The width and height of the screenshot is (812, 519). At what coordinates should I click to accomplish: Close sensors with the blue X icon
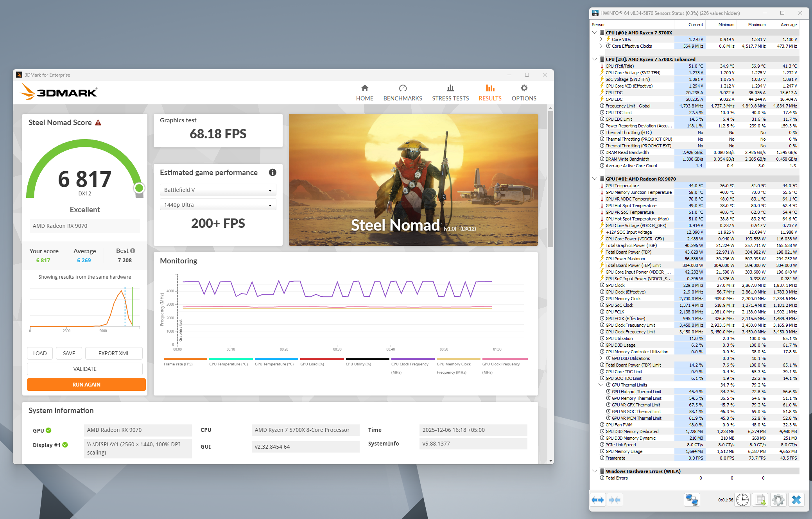click(x=796, y=500)
